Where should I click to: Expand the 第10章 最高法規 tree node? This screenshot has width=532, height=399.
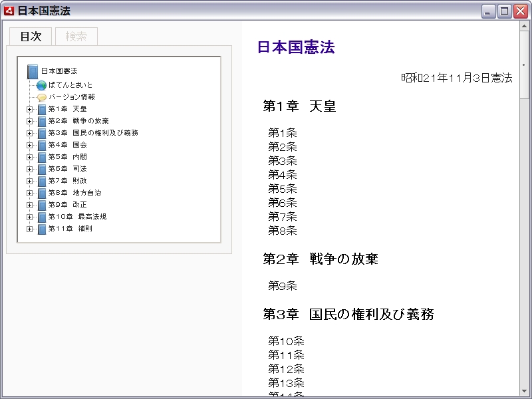pyautogui.click(x=29, y=217)
